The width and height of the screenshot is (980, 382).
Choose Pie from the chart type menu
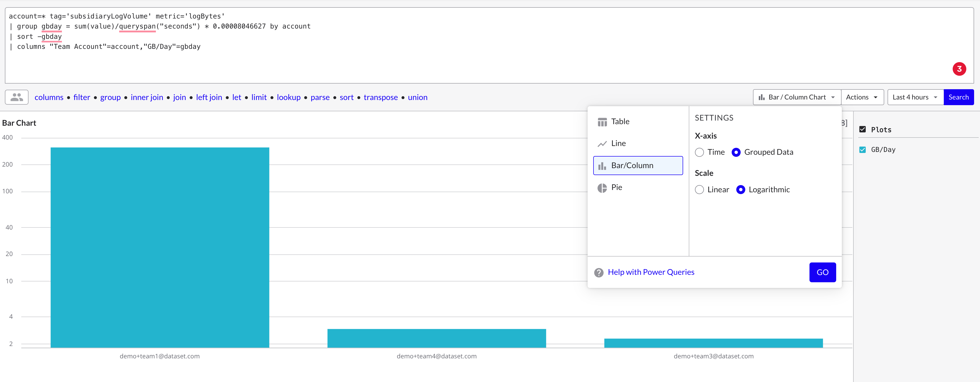coord(616,187)
